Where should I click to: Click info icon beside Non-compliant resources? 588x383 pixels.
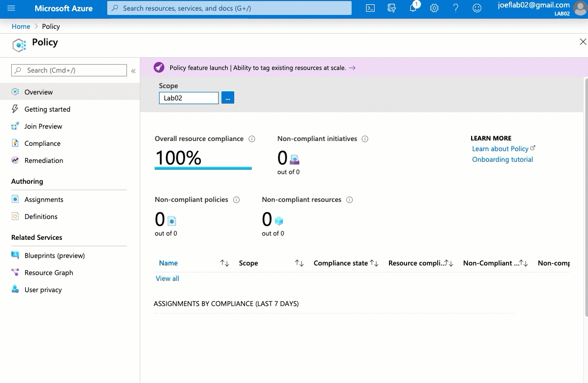point(349,200)
